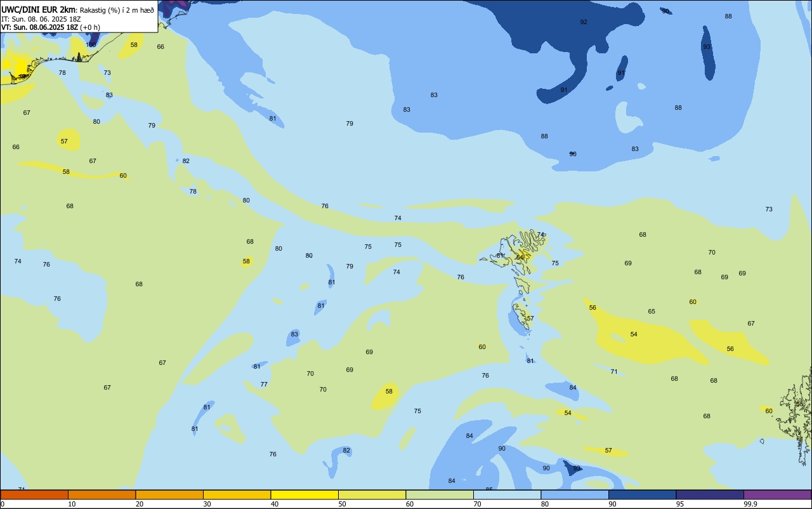Screen dimensions: 812x509
Task: Select the purple legend swatch above 99.9
Action: click(x=777, y=494)
